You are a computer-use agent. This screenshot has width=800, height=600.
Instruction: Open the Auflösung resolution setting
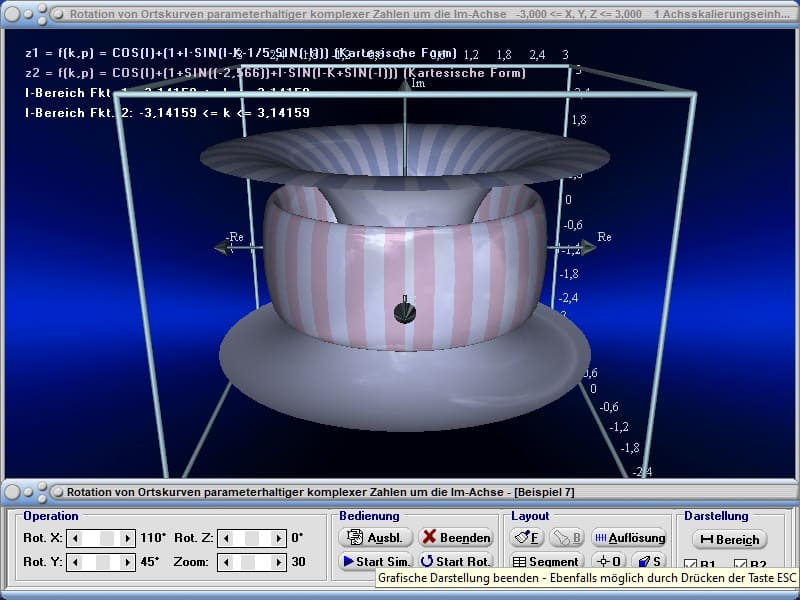(629, 538)
